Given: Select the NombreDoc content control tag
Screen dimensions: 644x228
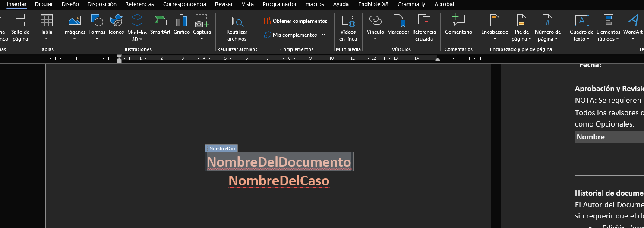Looking at the screenshot, I should click(x=222, y=149).
